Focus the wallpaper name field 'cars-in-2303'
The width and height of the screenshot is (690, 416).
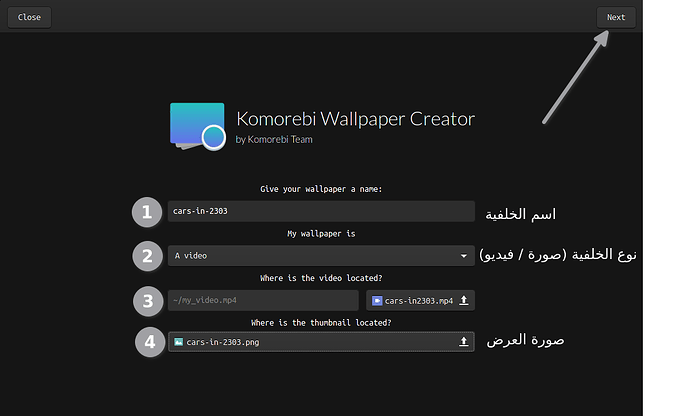(x=321, y=211)
